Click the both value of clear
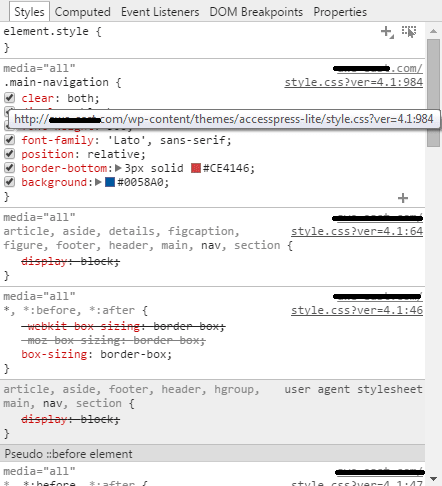442x486 pixels. pos(80,98)
